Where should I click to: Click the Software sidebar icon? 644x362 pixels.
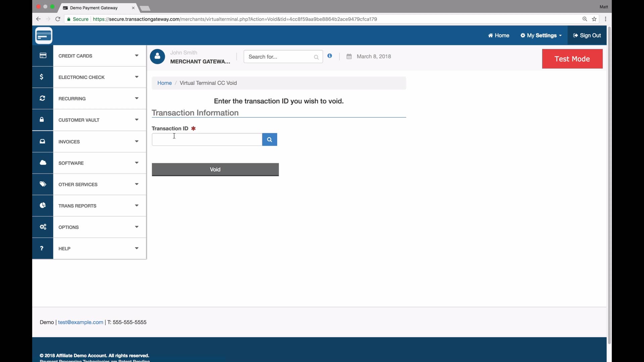click(43, 162)
